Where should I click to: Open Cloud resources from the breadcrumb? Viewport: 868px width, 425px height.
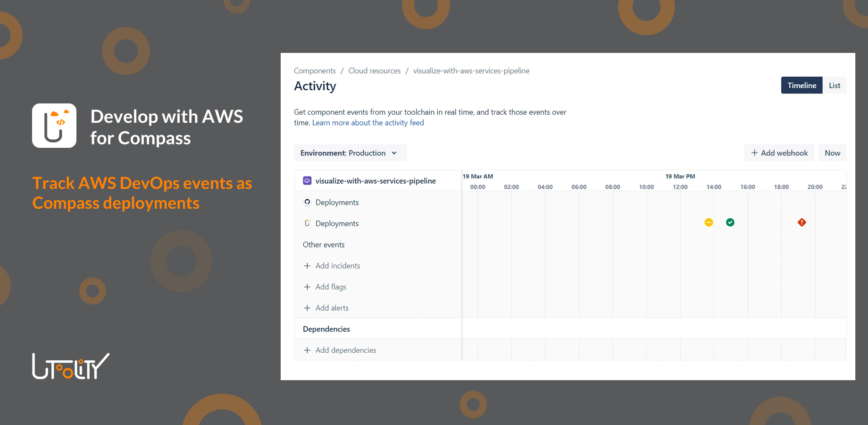[374, 70]
